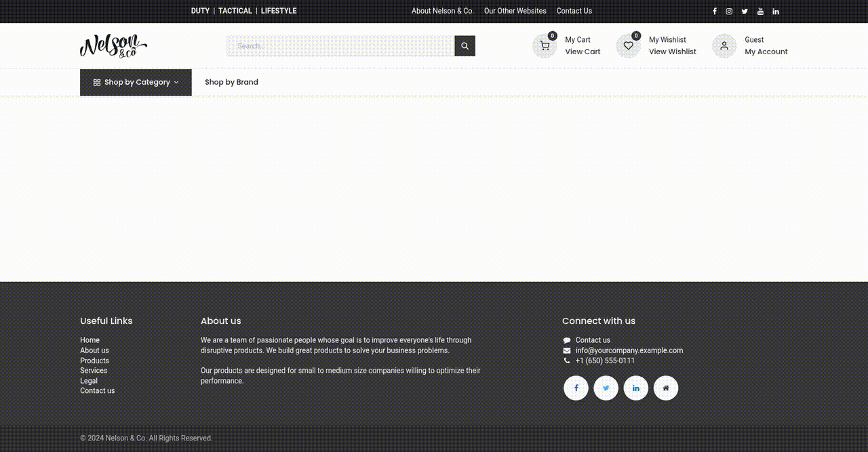Click View Cart link
The height and width of the screenshot is (452, 868).
583,52
